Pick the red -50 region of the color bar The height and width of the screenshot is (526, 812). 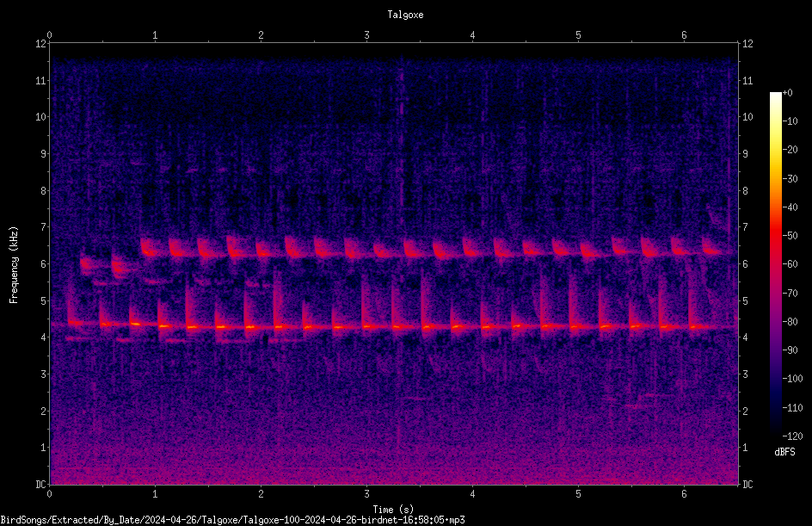tap(775, 235)
